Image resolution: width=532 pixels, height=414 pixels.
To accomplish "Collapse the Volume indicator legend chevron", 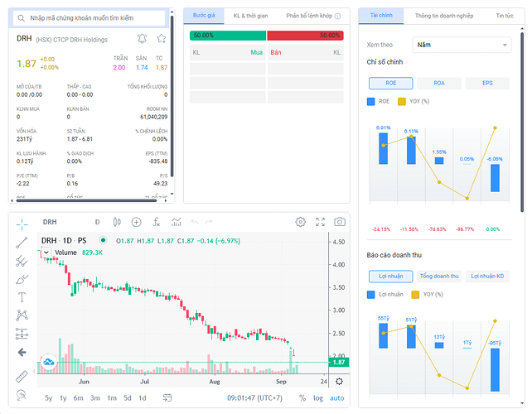I will point(46,253).
